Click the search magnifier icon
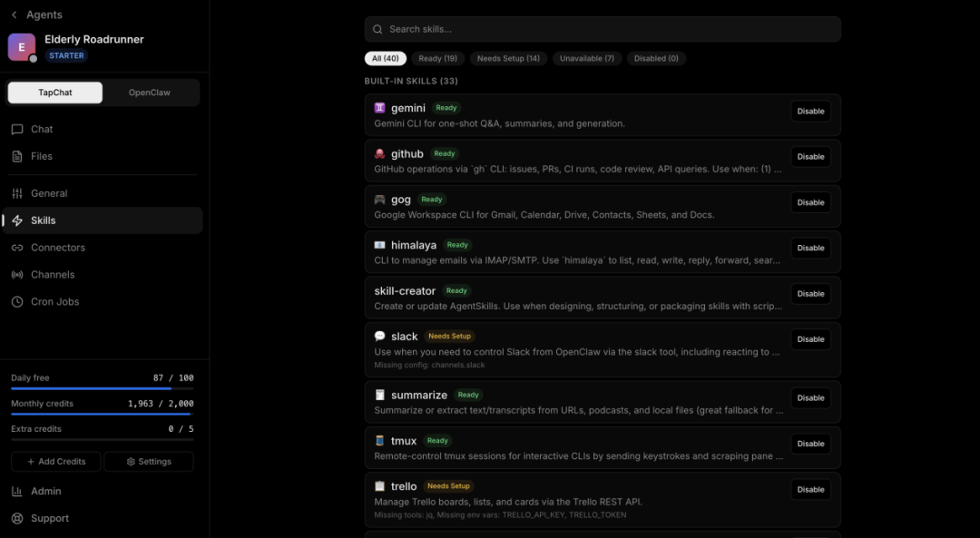980x538 pixels. pos(377,29)
